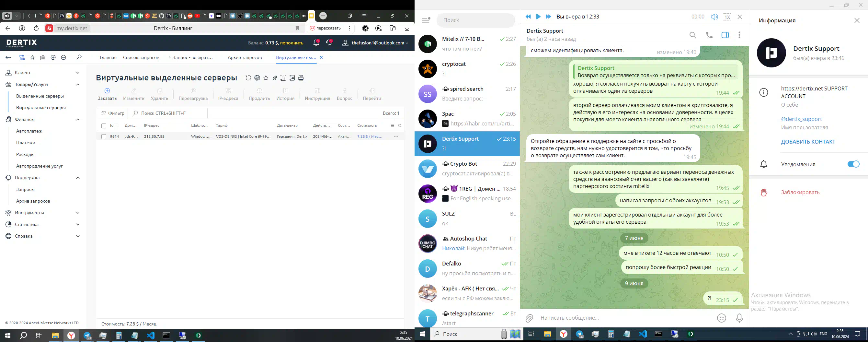
Task: Click the @dertix_support username link
Action: click(801, 119)
